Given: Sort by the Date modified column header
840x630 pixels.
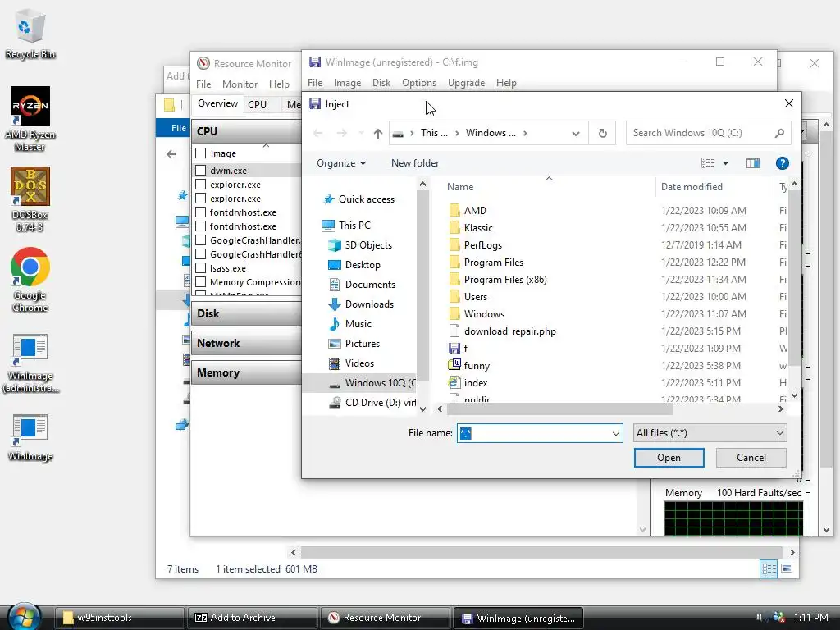Looking at the screenshot, I should (692, 187).
